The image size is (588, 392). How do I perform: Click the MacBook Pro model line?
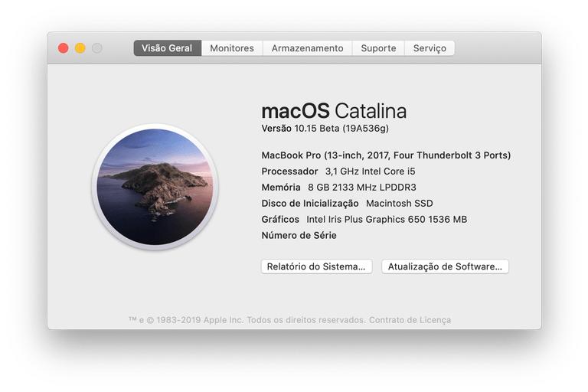coord(386,155)
